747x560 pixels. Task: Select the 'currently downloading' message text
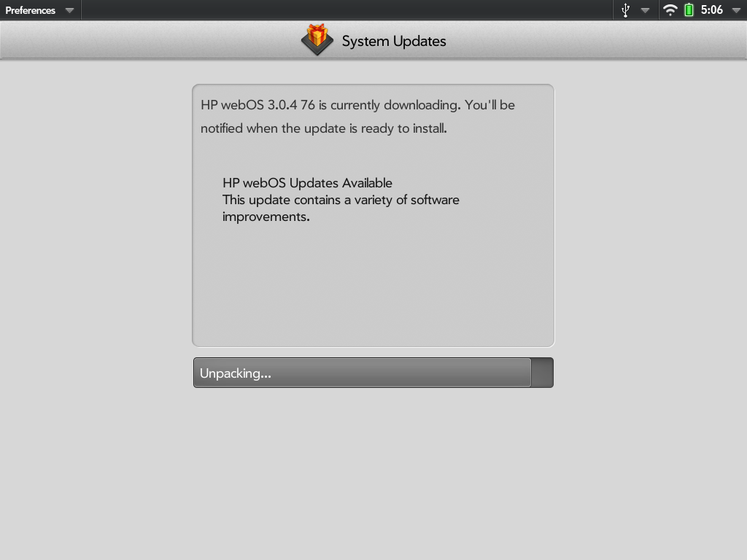pyautogui.click(x=357, y=117)
